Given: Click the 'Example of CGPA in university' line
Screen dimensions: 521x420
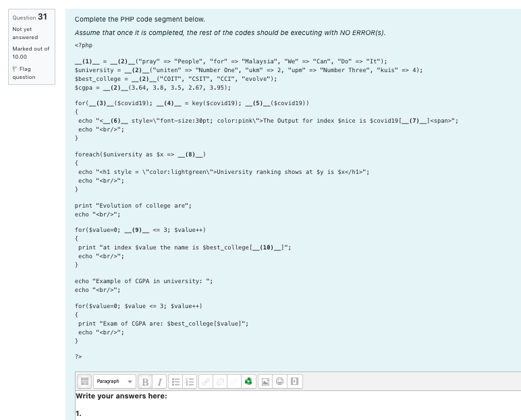Looking at the screenshot, I should click(x=144, y=281).
